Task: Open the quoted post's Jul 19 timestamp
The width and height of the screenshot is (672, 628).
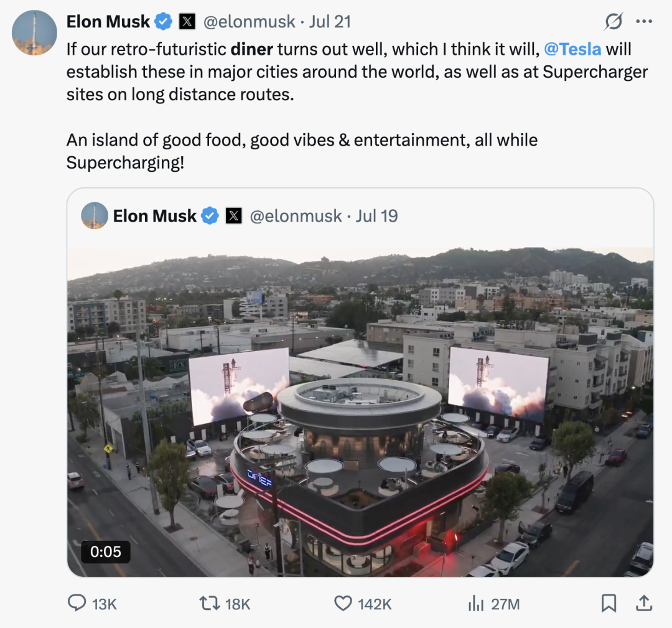Action: (x=376, y=216)
